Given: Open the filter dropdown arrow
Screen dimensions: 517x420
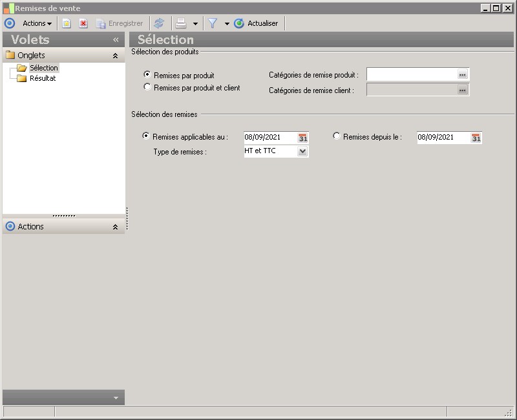Looking at the screenshot, I should coord(227,24).
